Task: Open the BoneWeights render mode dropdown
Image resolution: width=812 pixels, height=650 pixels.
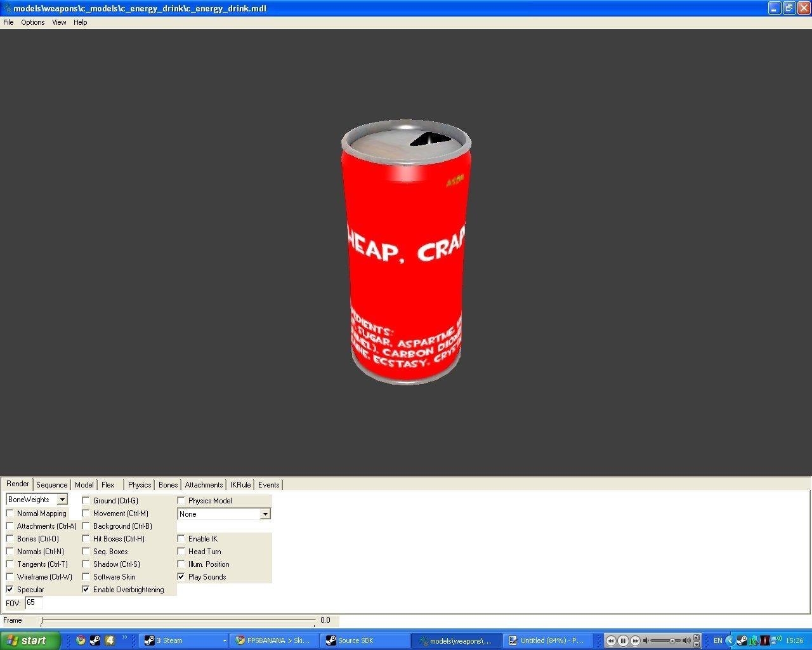Action: click(62, 500)
